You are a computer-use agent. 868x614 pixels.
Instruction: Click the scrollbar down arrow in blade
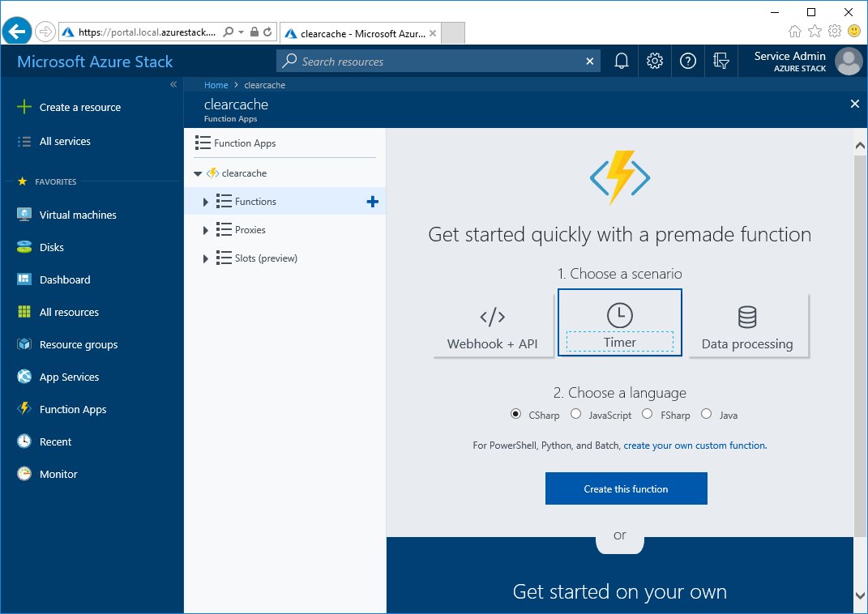click(x=860, y=595)
